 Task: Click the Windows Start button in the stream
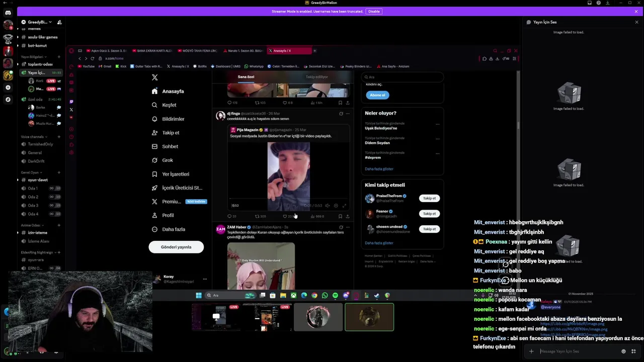199,296
